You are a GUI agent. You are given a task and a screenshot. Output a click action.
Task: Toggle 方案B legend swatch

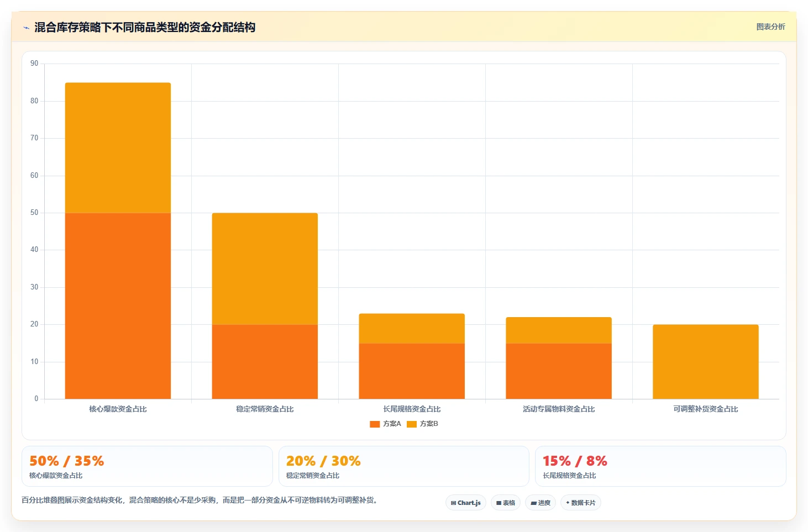click(412, 424)
